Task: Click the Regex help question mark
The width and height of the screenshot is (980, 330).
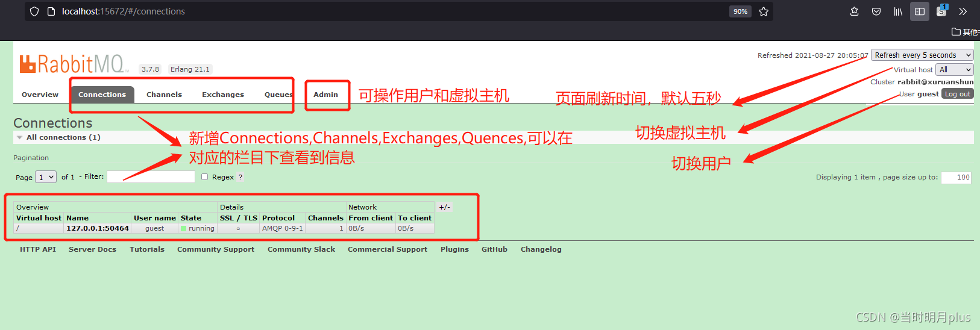Action: click(240, 177)
